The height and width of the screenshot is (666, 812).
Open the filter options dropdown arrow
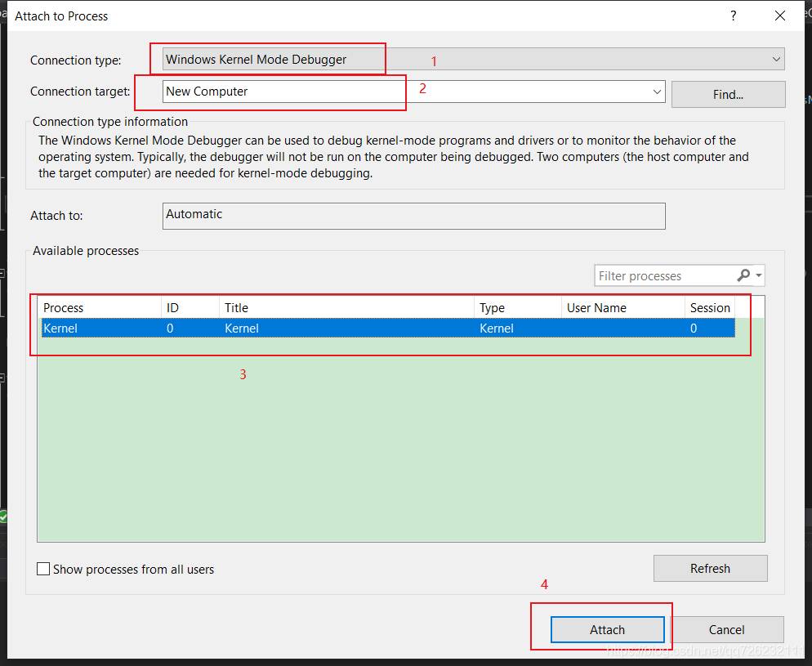tap(759, 275)
